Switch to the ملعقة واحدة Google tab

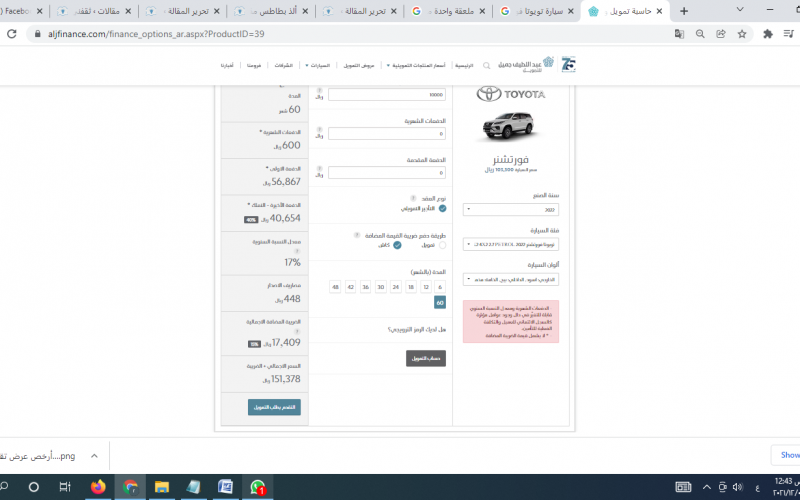click(x=447, y=11)
